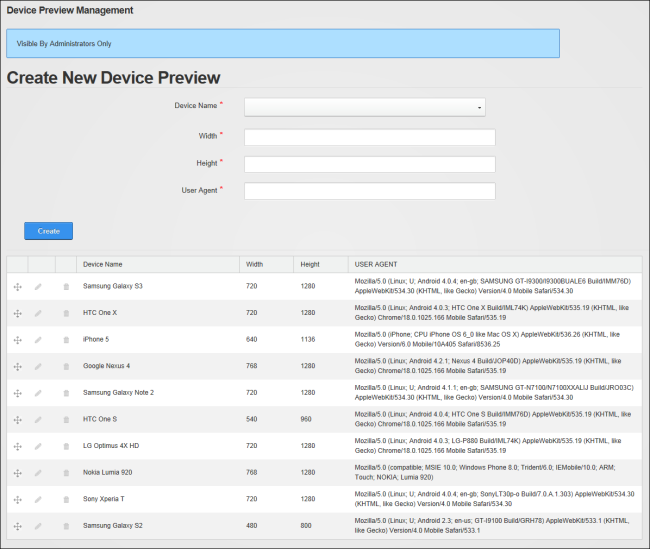Click the Width input field
Screen dimensions: 650x549
[x=370, y=137]
